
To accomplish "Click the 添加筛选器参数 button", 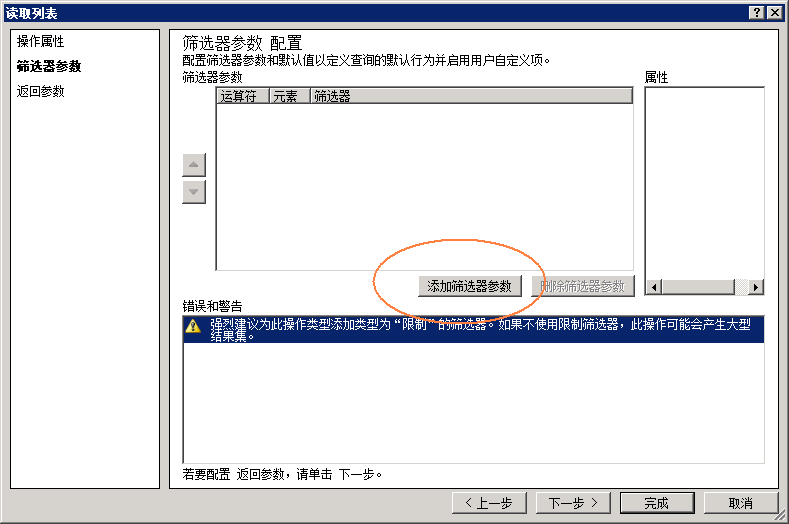I will coord(469,286).
